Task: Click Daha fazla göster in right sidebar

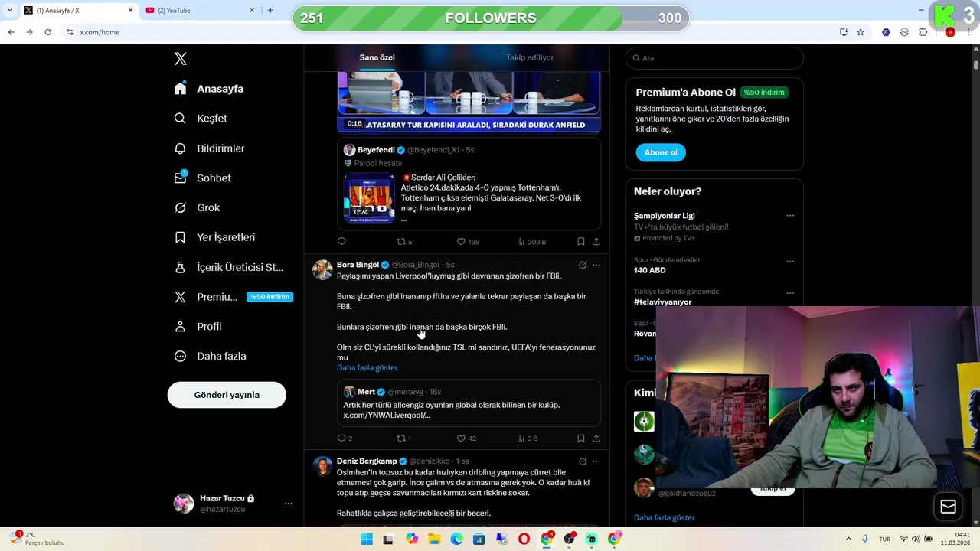Action: 664,518
